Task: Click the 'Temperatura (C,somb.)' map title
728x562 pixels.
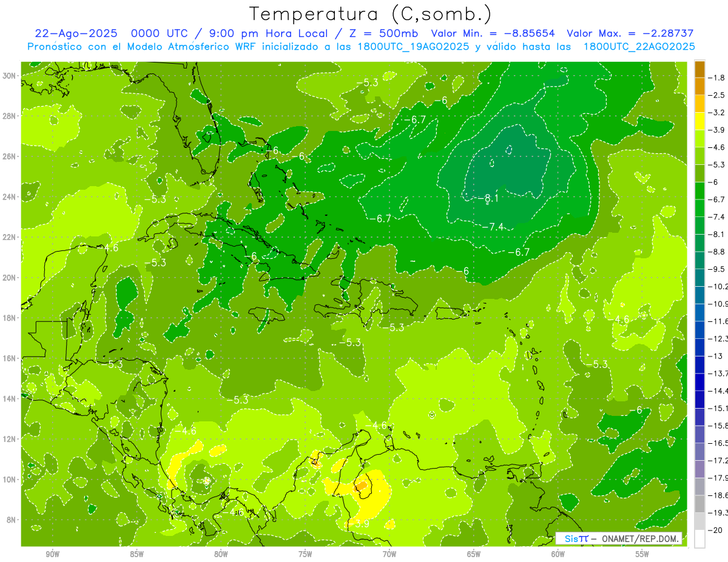Action: [x=371, y=14]
